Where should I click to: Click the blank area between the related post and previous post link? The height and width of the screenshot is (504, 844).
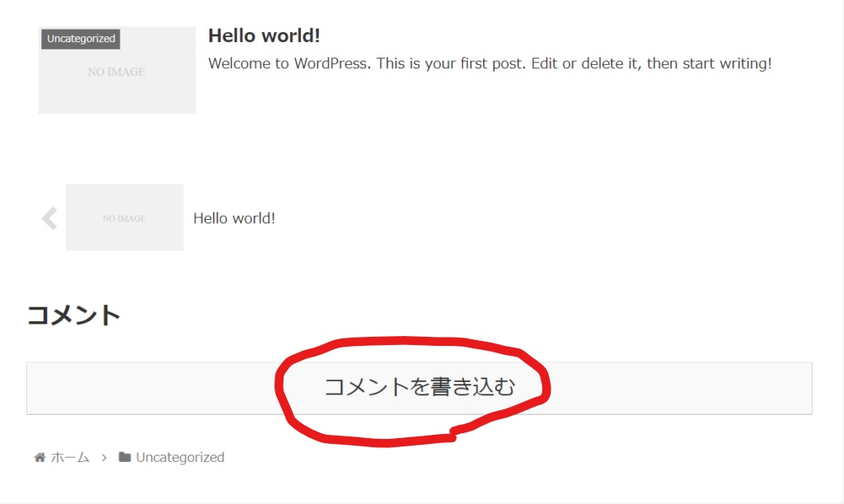(412, 148)
